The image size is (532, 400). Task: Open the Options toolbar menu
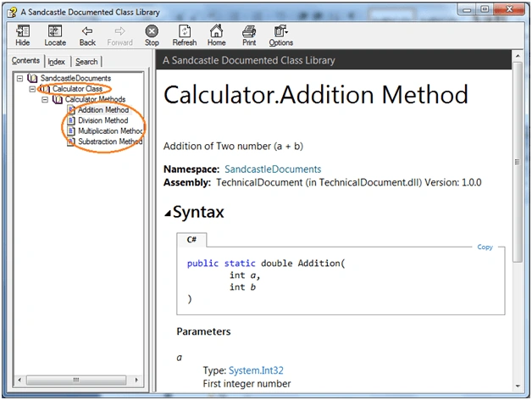(281, 36)
